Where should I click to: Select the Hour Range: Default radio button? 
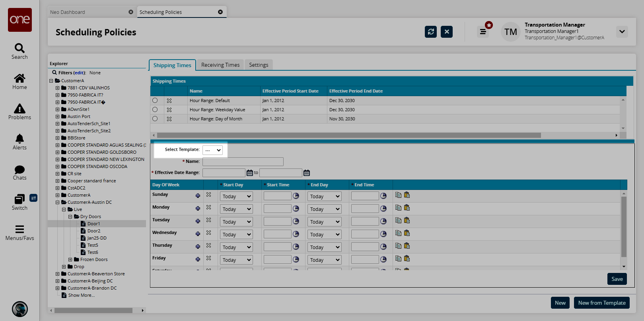(x=155, y=101)
